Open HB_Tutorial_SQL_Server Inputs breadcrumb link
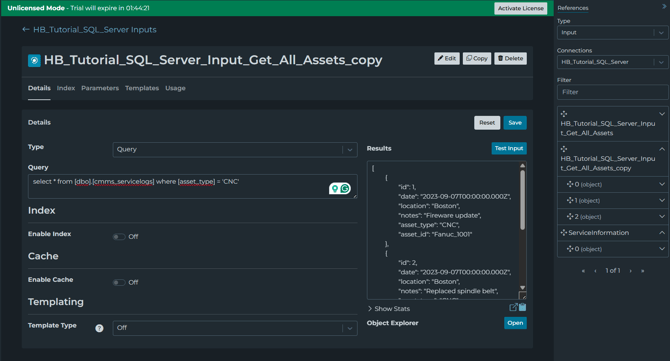 pyautogui.click(x=95, y=29)
